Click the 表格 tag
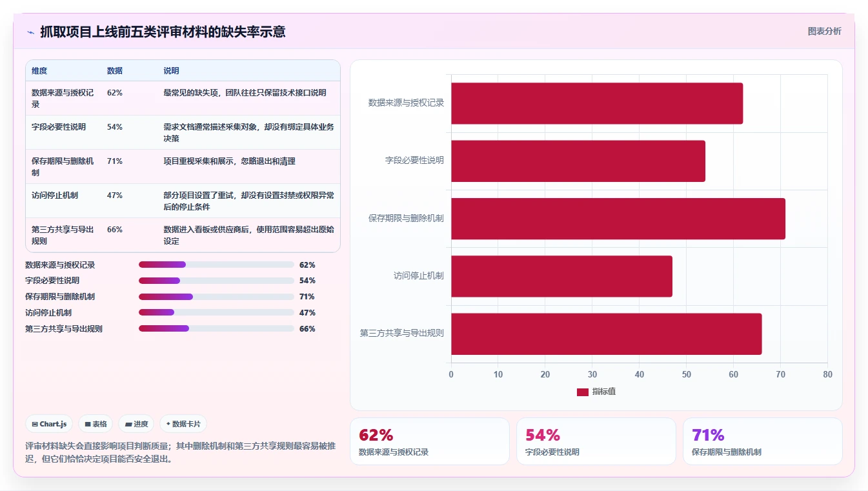Screen dimensions: 868x491 [96, 424]
